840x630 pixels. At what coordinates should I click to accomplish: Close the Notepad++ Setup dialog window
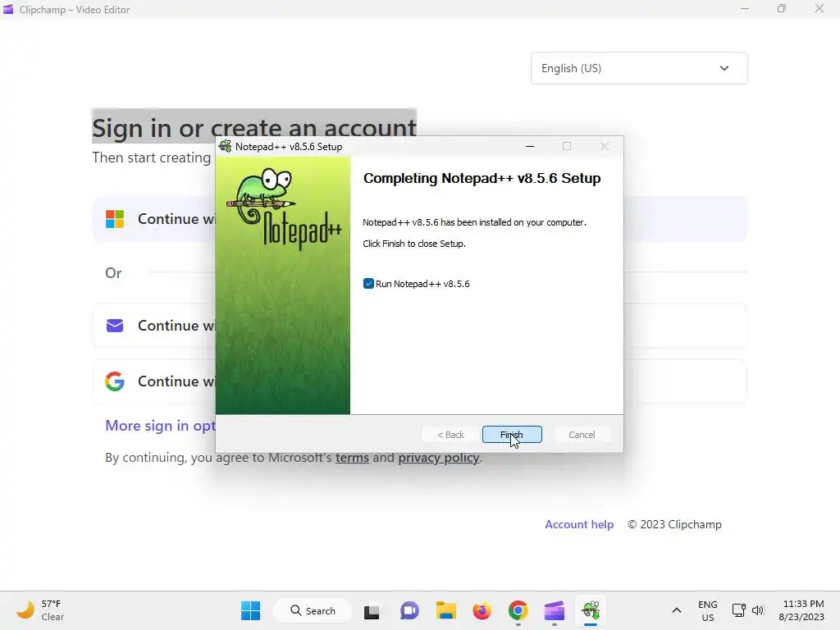tap(605, 146)
